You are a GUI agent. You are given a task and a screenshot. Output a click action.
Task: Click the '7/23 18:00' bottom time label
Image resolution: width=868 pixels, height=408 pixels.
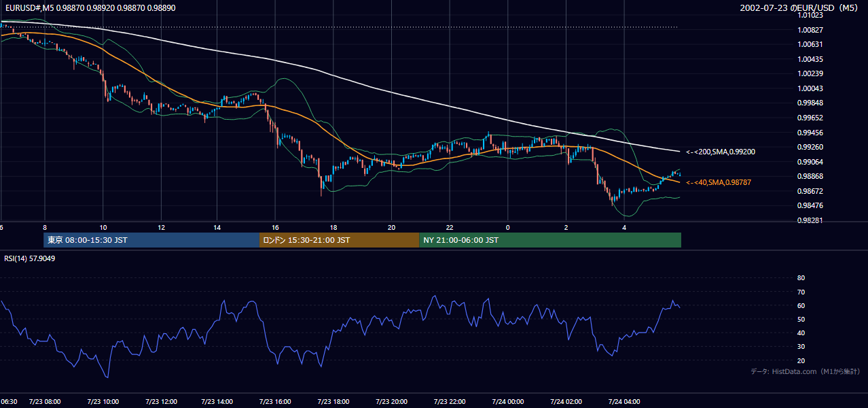pos(334,402)
